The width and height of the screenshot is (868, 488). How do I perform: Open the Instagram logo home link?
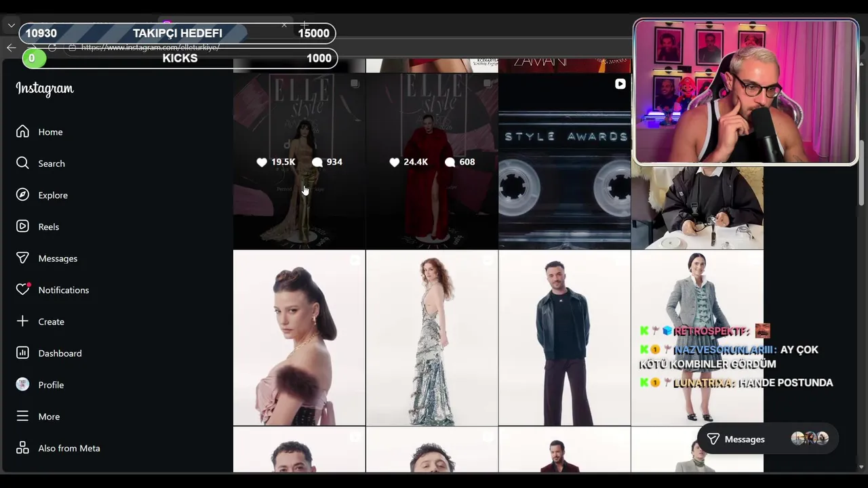pyautogui.click(x=45, y=89)
